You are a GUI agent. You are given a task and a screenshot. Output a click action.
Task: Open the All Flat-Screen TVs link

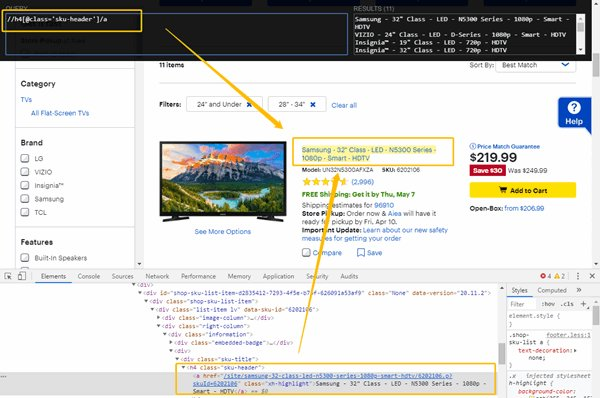pyautogui.click(x=60, y=113)
